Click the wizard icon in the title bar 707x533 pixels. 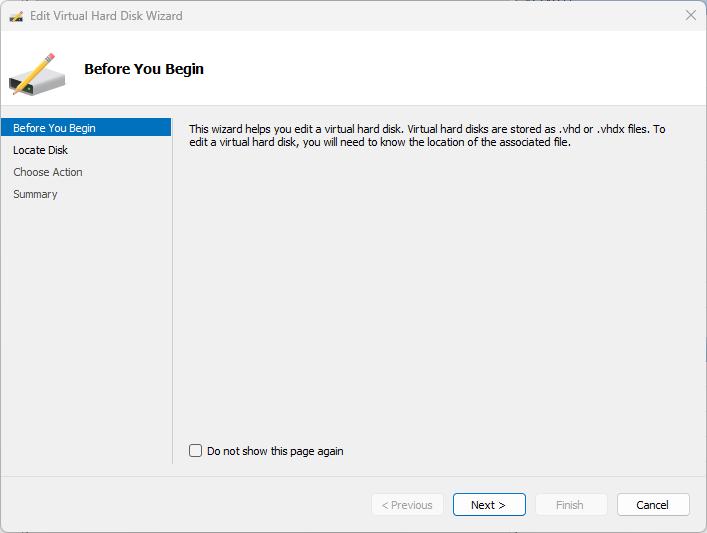pyautogui.click(x=16, y=16)
